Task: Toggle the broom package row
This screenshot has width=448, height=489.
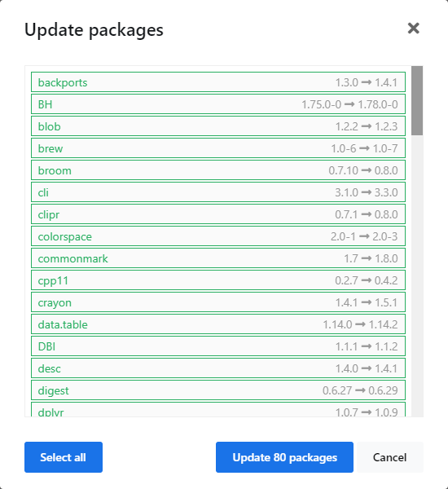Action: pos(218,170)
